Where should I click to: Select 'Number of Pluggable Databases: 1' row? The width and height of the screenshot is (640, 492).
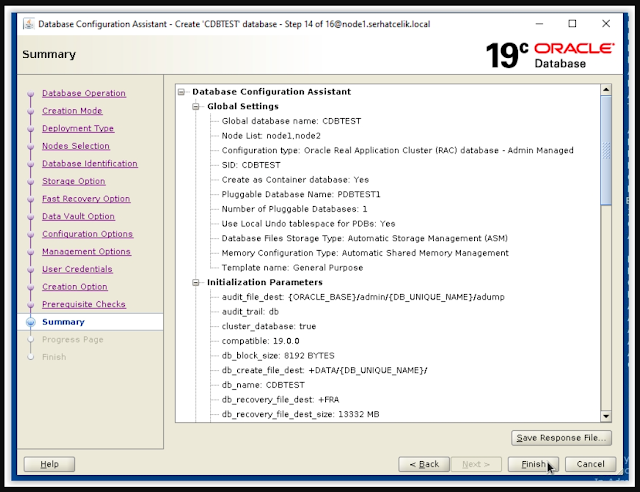pyautogui.click(x=294, y=209)
